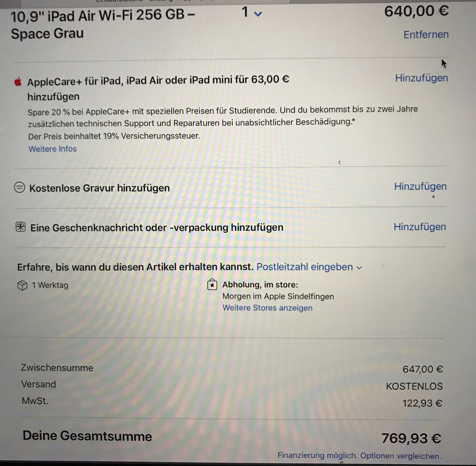Click the Apple store bag icon for Abholung
The width and height of the screenshot is (476, 466).
pyautogui.click(x=212, y=284)
